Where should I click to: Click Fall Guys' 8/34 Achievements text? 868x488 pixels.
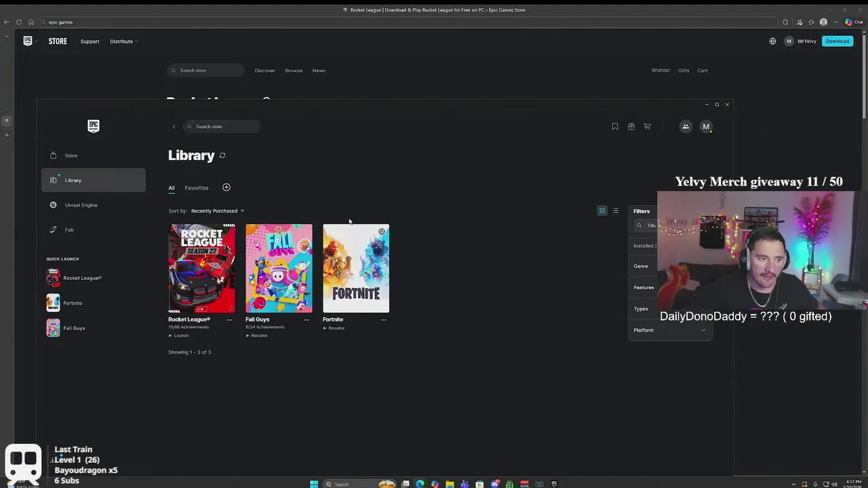[265, 327]
